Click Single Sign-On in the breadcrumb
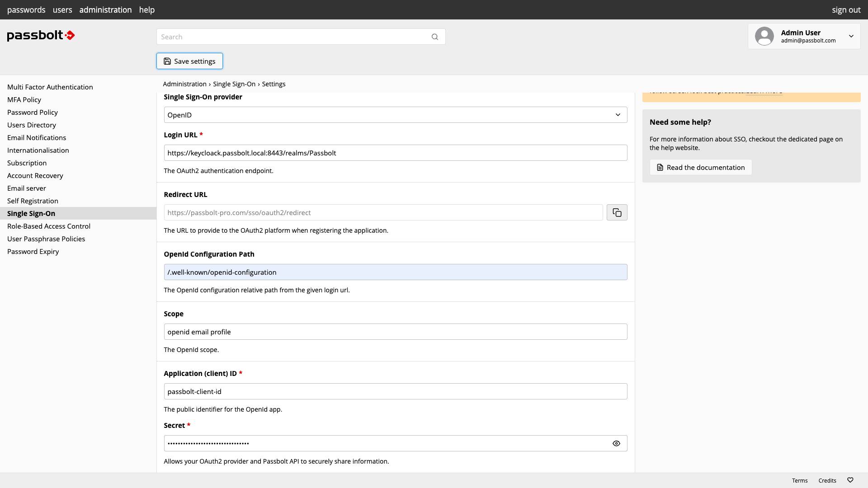 click(234, 84)
